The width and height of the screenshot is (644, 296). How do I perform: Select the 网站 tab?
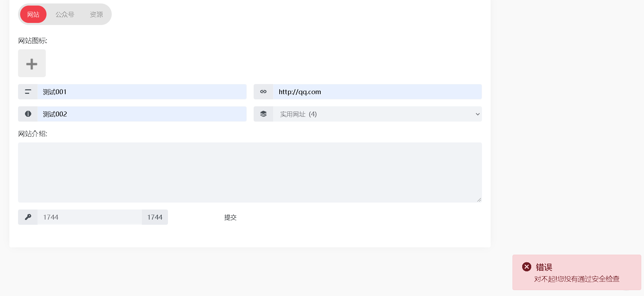[33, 14]
